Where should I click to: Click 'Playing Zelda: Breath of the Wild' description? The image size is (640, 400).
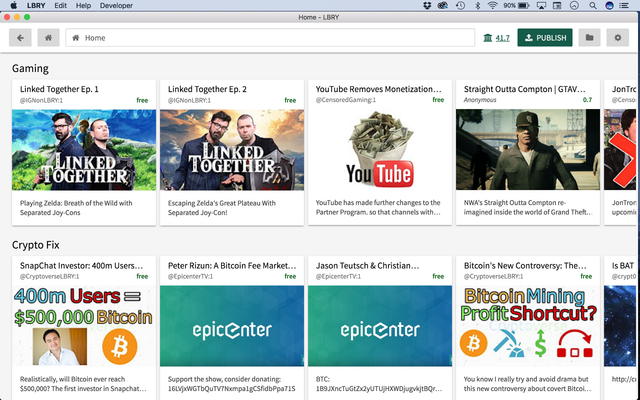click(x=76, y=207)
